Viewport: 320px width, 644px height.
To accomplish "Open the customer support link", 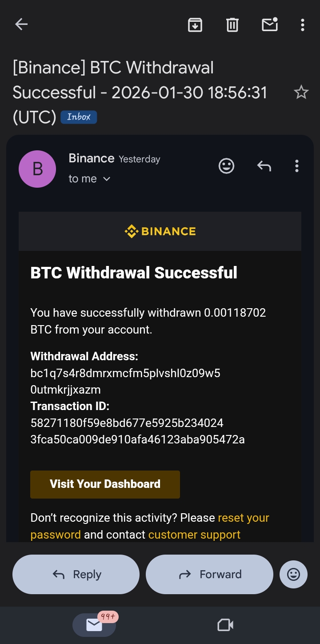I will [x=194, y=535].
